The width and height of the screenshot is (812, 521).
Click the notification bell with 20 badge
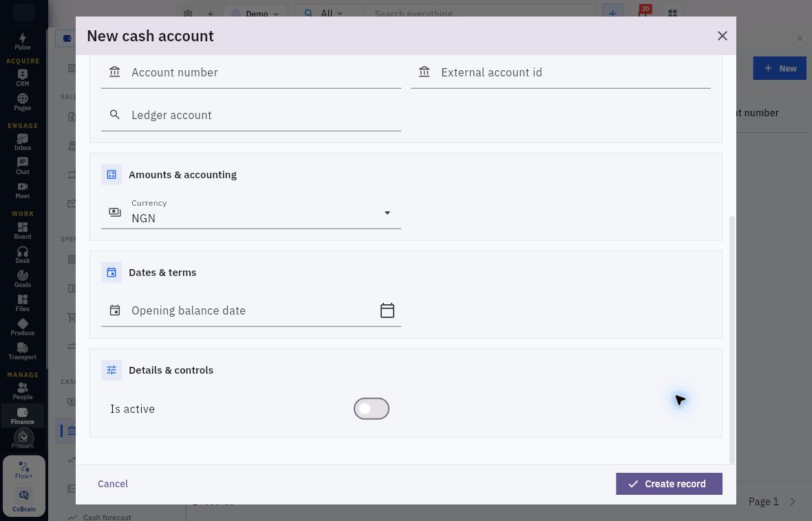643,12
